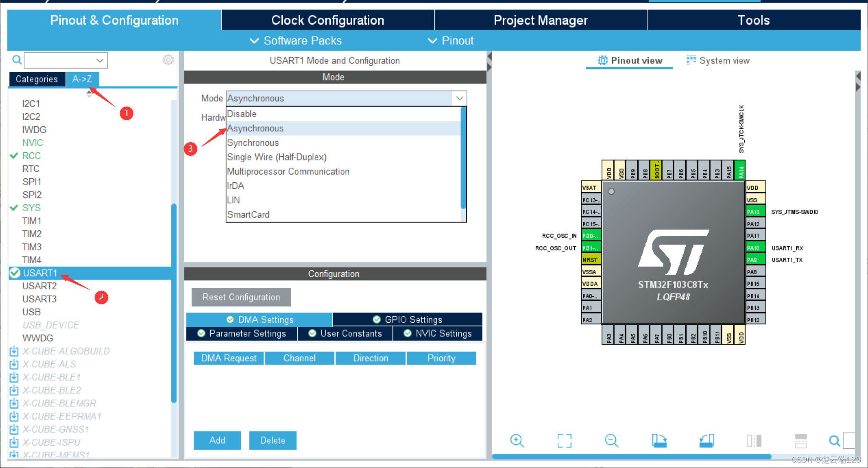Open the peripheral search combo box
Screen dimensions: 868x468
[66, 60]
